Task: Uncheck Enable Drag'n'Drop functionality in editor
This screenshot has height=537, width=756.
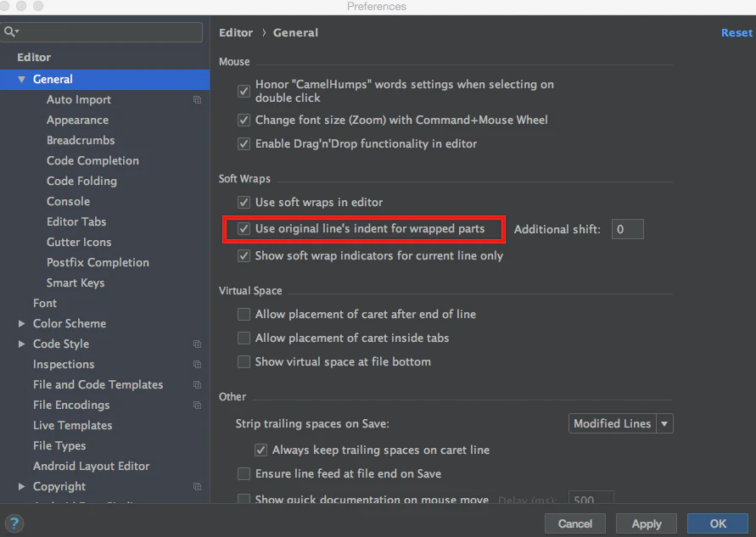Action: [244, 143]
